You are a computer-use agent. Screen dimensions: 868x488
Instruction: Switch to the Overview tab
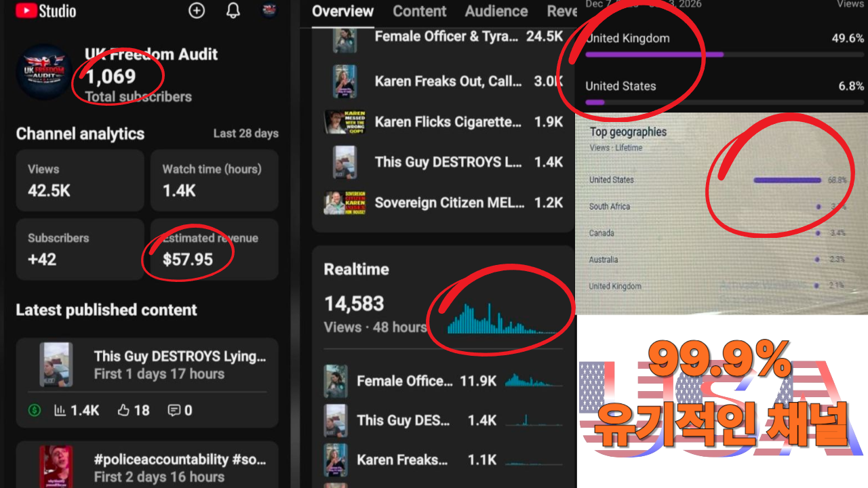(x=342, y=12)
